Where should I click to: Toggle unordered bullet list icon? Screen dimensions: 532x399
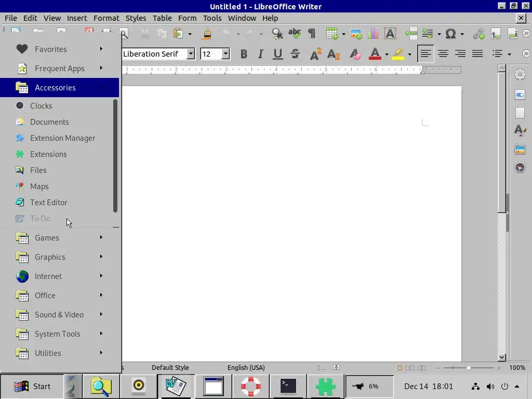pyautogui.click(x=497, y=54)
